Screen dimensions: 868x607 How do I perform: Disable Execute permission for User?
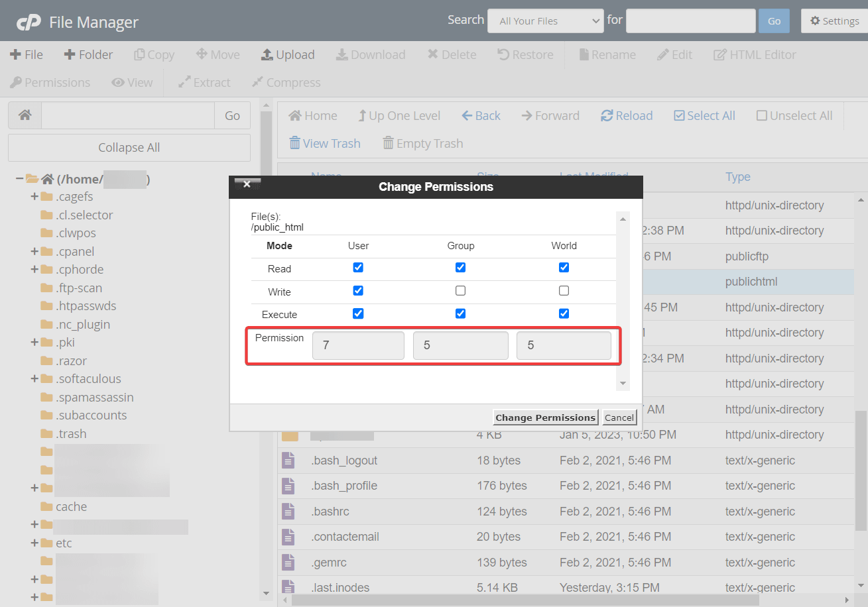tap(357, 313)
